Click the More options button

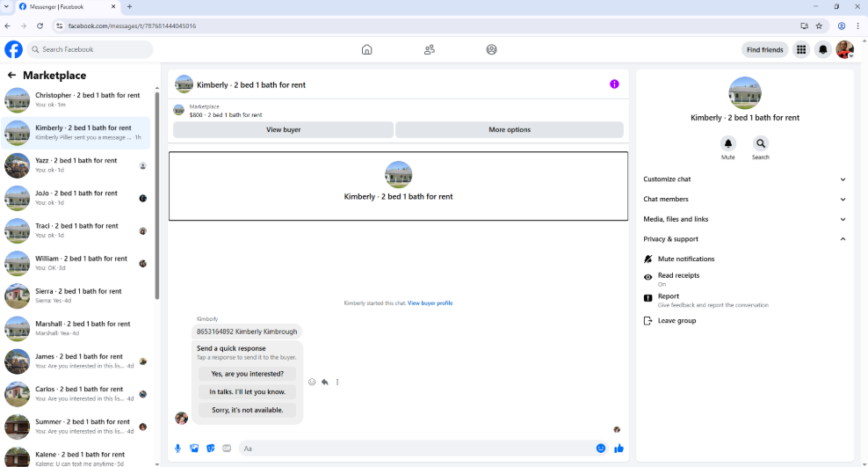click(510, 129)
